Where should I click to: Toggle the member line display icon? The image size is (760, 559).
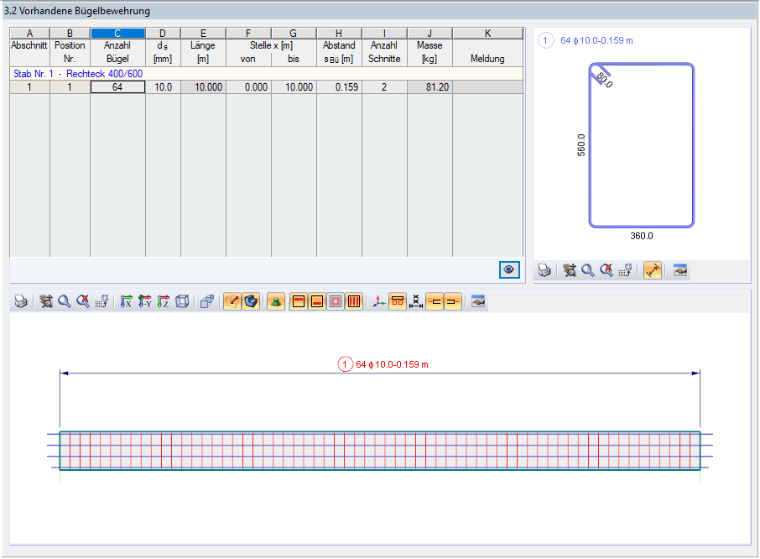coord(232,302)
